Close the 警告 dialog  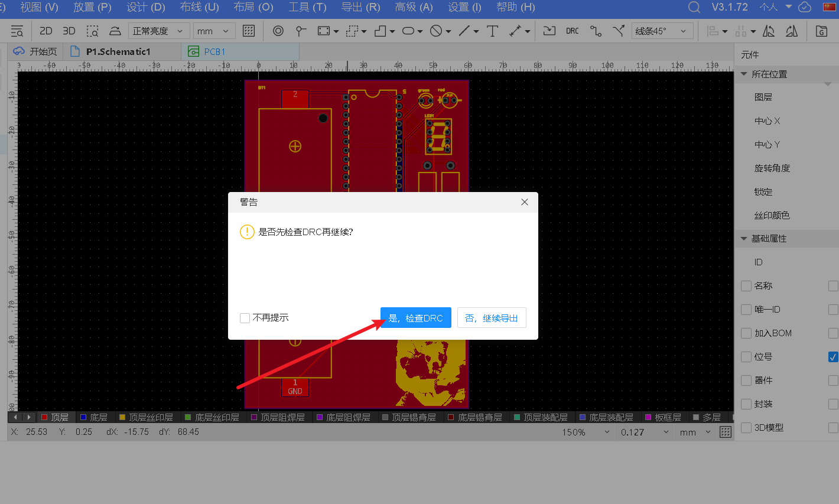point(525,202)
